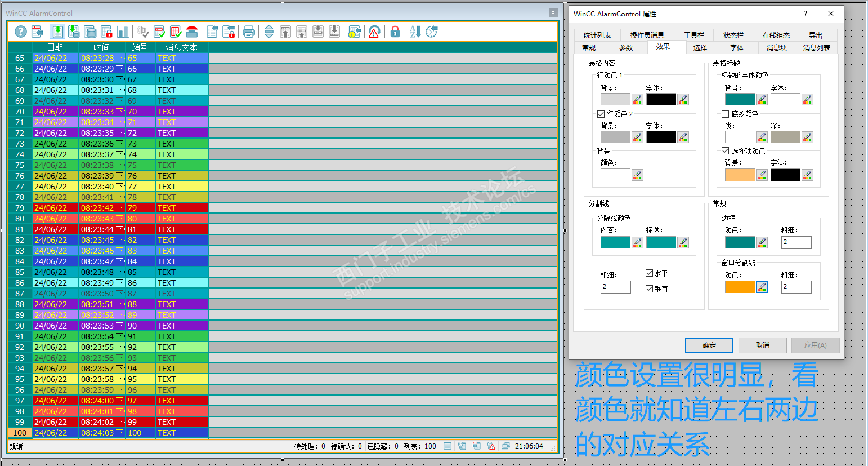Show the long-term archive list

click(90, 32)
